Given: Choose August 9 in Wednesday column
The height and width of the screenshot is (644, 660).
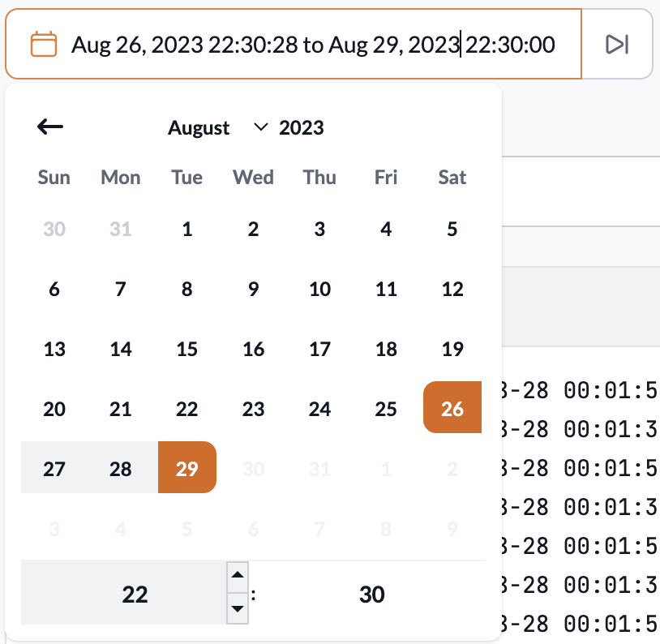Looking at the screenshot, I should point(254,289).
